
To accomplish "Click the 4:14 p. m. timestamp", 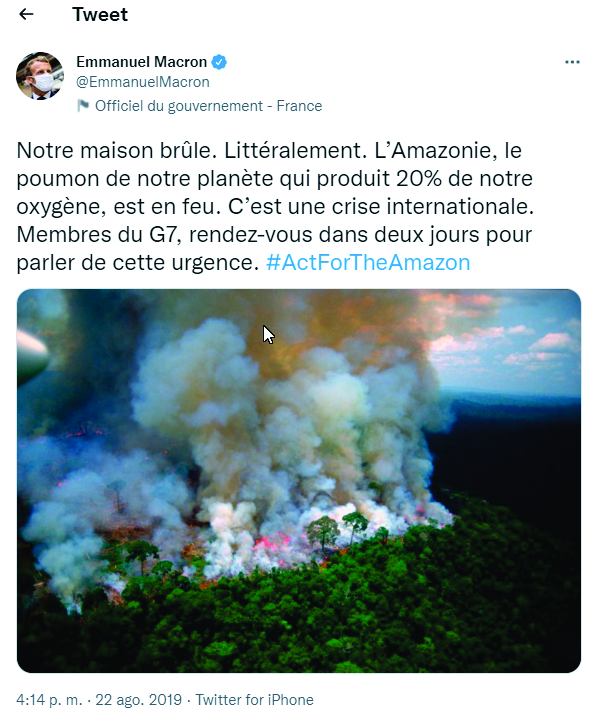I will coord(50,700).
